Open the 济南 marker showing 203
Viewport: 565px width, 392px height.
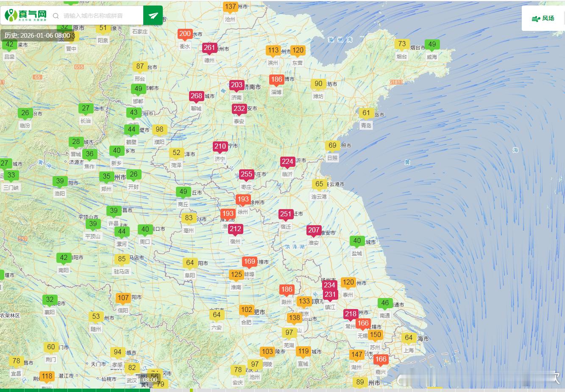tap(237, 85)
